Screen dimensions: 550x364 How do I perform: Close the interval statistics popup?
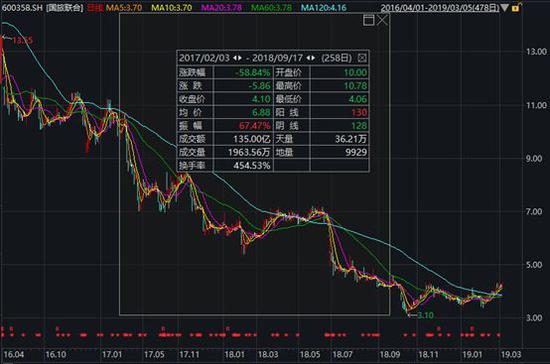coord(362,58)
